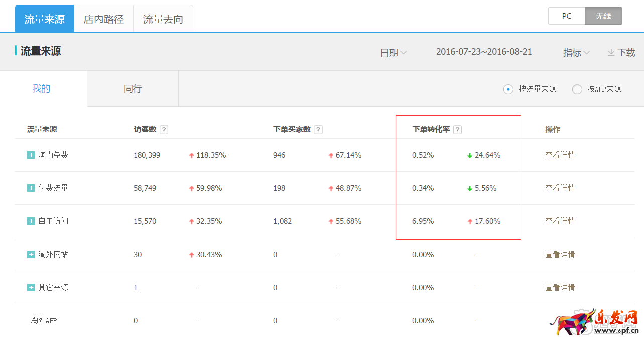Expand the 自主访问 row plus icon
This screenshot has width=644, height=341.
[31, 221]
